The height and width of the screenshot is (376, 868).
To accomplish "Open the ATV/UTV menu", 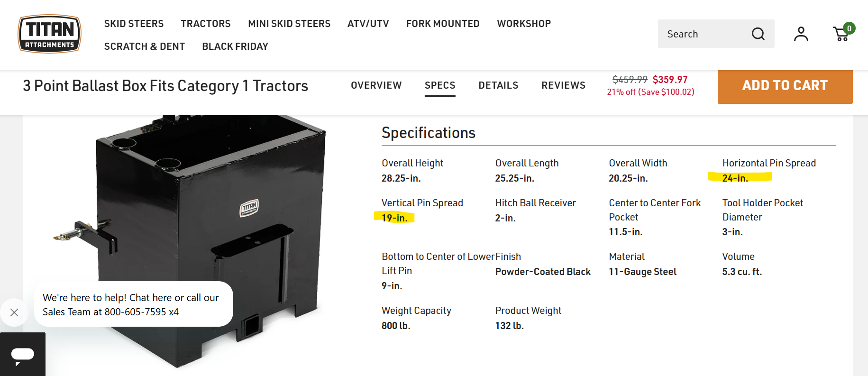I will coord(368,24).
